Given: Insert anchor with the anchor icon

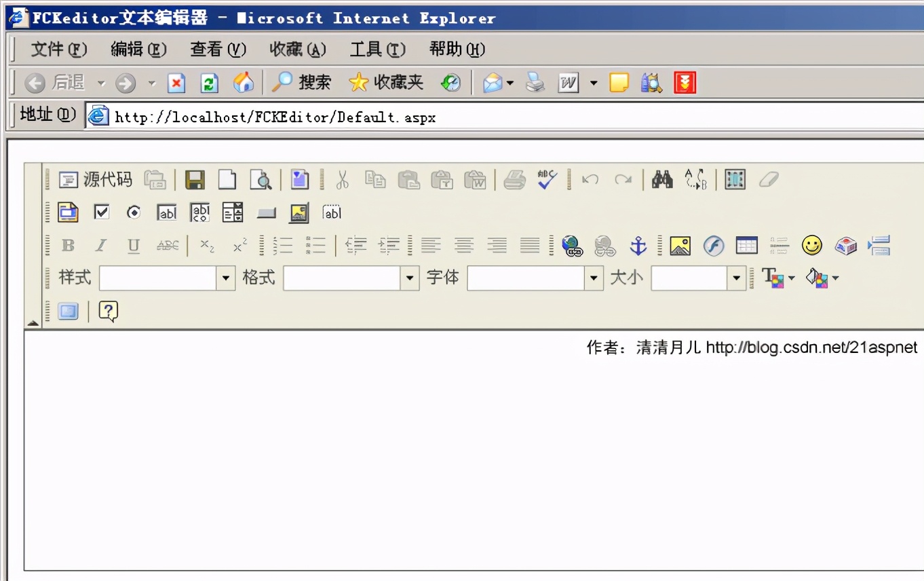Looking at the screenshot, I should pos(638,246).
